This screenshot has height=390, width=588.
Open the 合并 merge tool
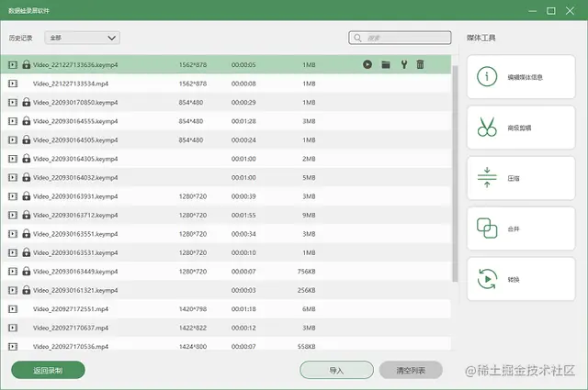click(x=521, y=228)
